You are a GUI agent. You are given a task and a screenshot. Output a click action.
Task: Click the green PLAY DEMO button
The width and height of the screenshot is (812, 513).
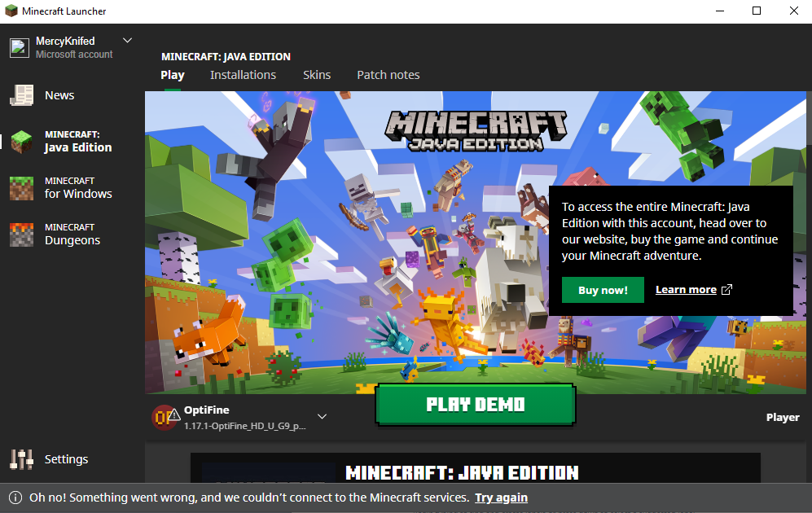pyautogui.click(x=476, y=405)
